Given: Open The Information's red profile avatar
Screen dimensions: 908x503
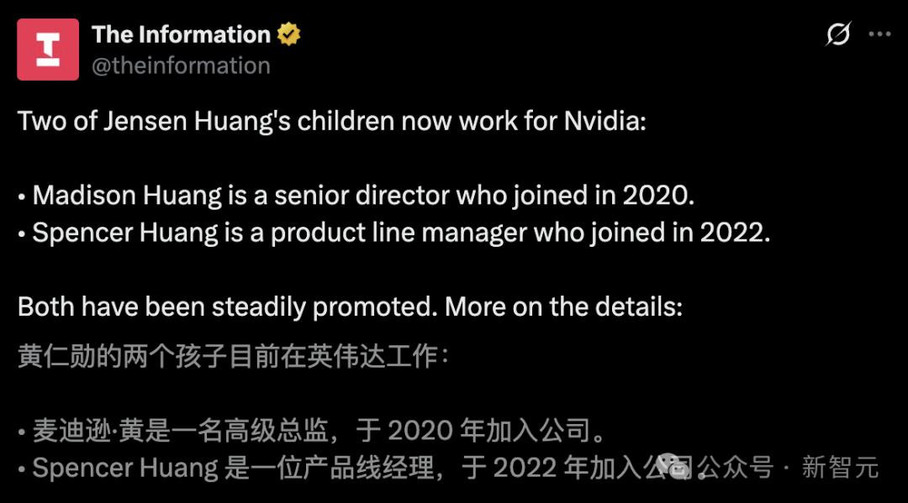Looking at the screenshot, I should 48,49.
